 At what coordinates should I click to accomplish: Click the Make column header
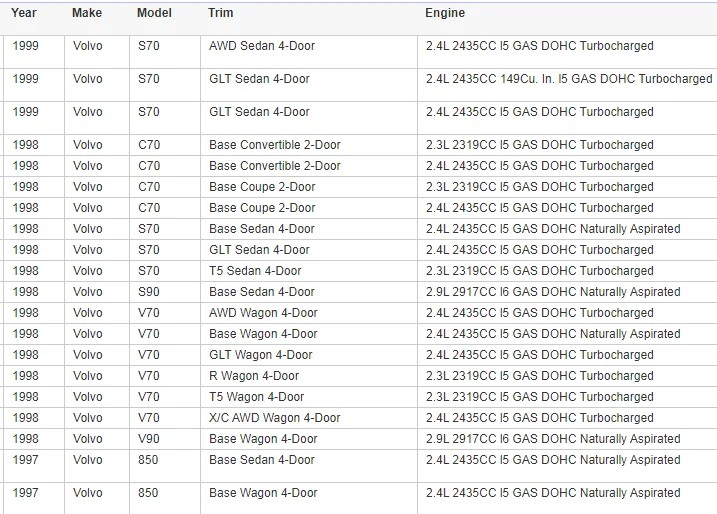coord(87,13)
